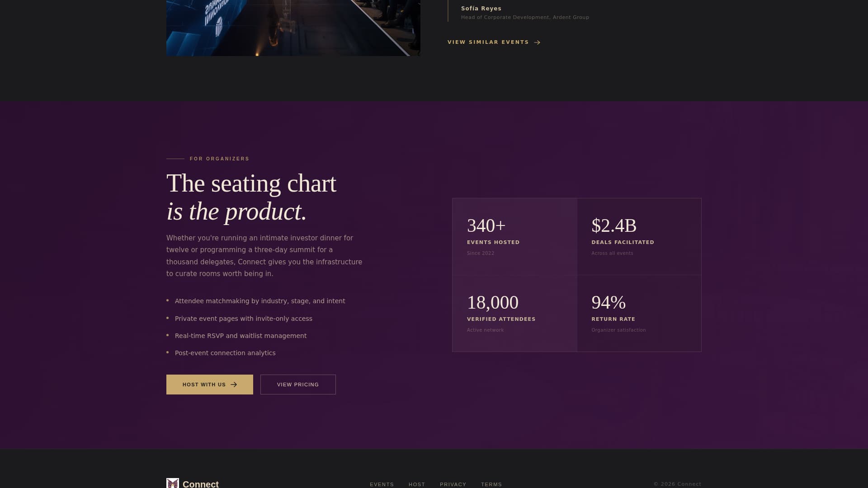
Task: Open the PRIVACY footer link
Action: pos(453,484)
